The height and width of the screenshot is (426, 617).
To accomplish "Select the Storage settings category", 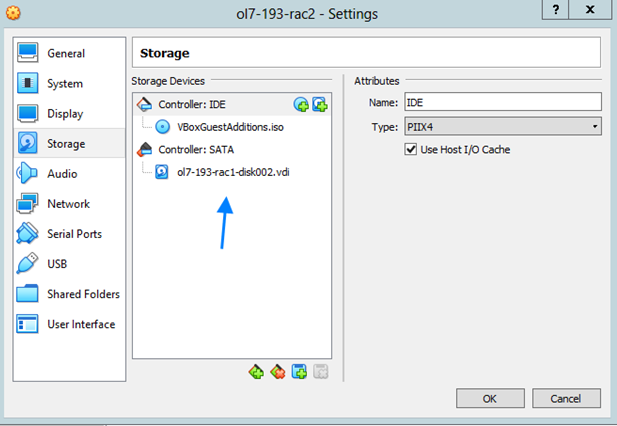I will [69, 144].
